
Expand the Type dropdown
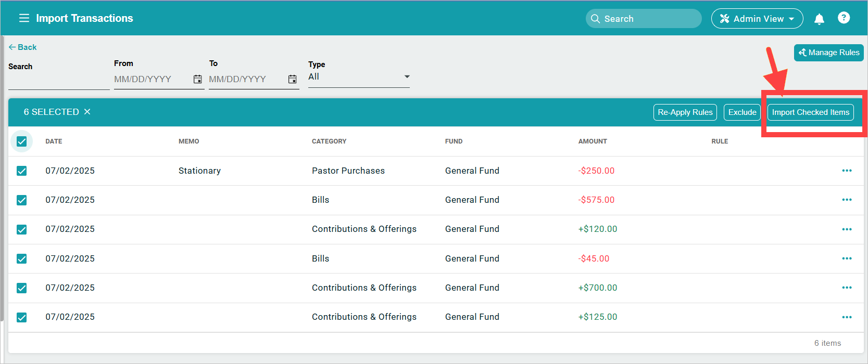click(359, 77)
